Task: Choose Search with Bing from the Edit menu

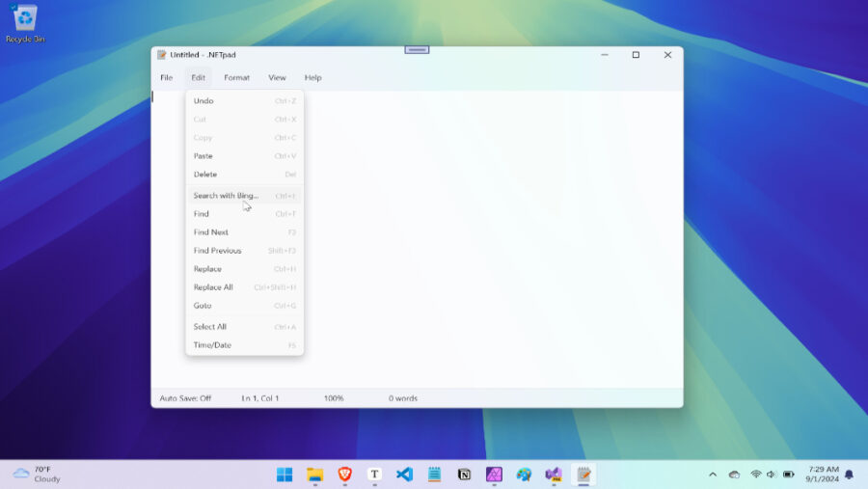Action: [245, 196]
